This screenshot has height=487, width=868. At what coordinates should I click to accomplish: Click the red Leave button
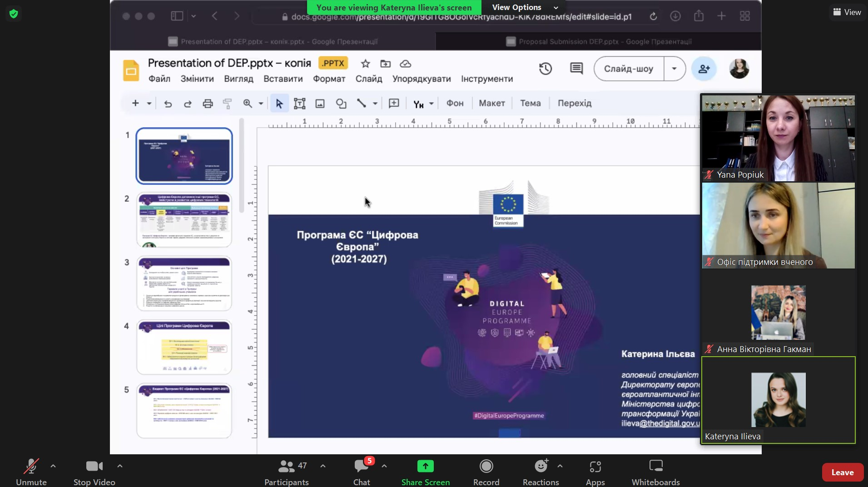[x=843, y=472]
